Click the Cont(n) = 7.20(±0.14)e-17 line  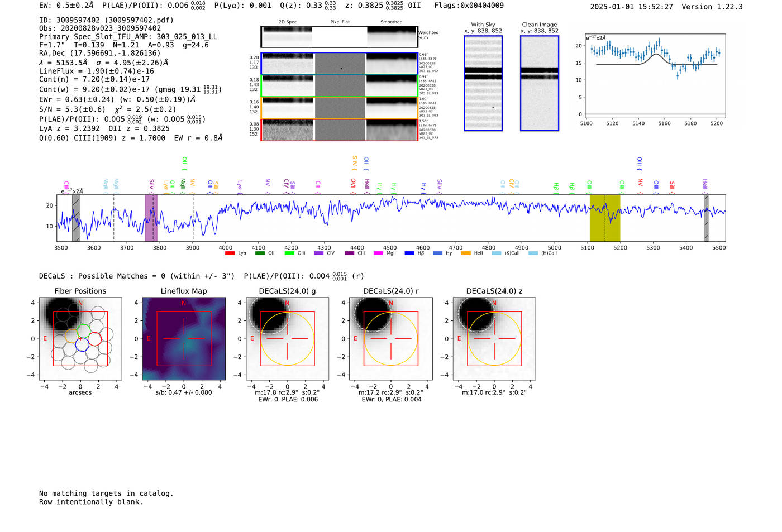(x=94, y=79)
